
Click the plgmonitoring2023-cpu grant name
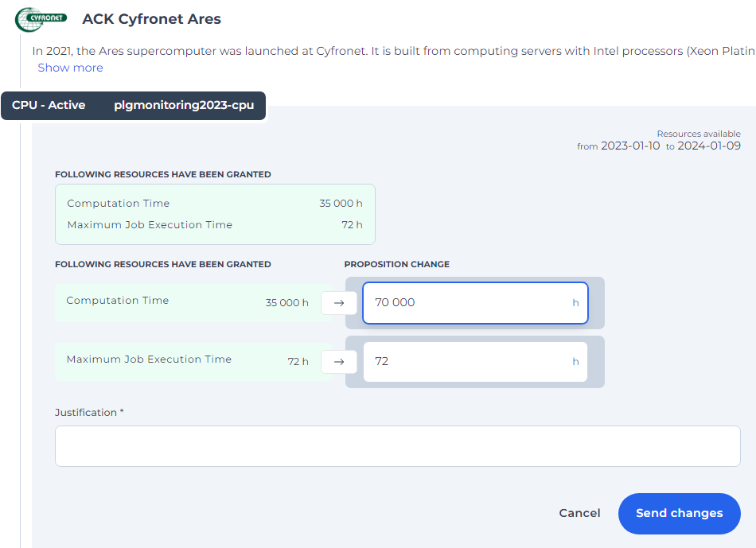click(x=184, y=105)
